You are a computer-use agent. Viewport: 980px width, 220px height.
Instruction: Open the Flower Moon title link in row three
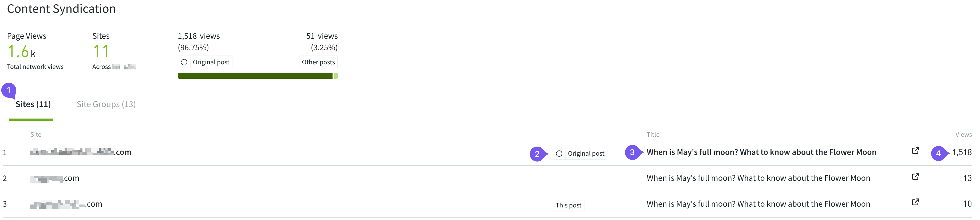click(758, 204)
